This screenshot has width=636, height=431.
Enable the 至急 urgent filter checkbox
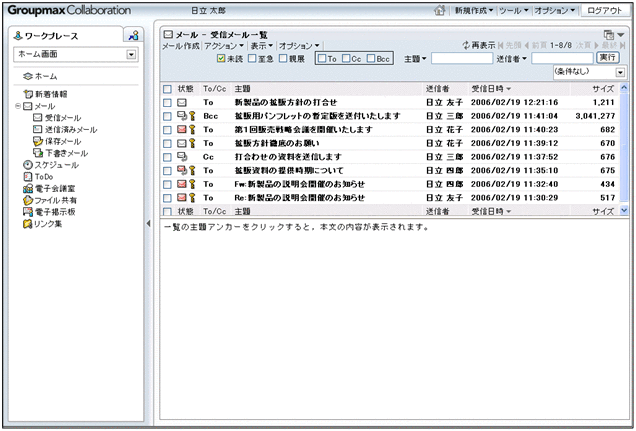tap(252, 59)
